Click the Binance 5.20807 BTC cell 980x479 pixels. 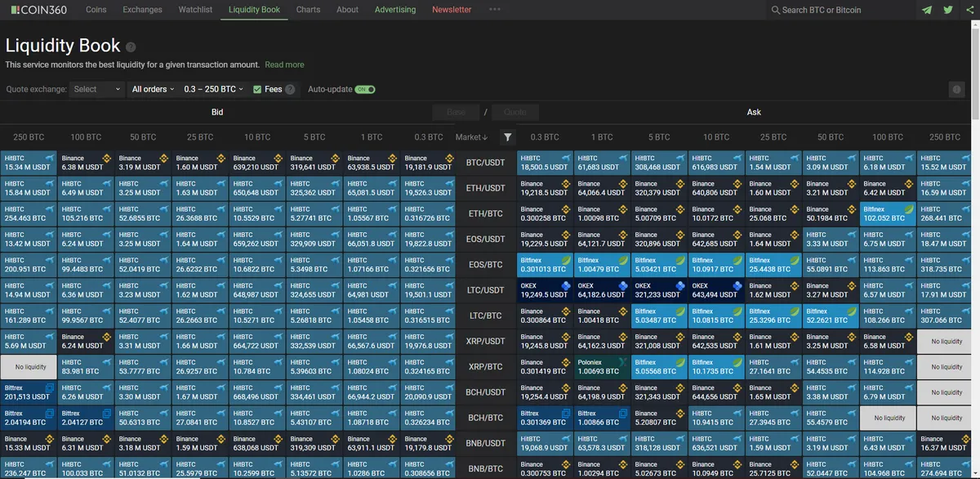tap(659, 417)
